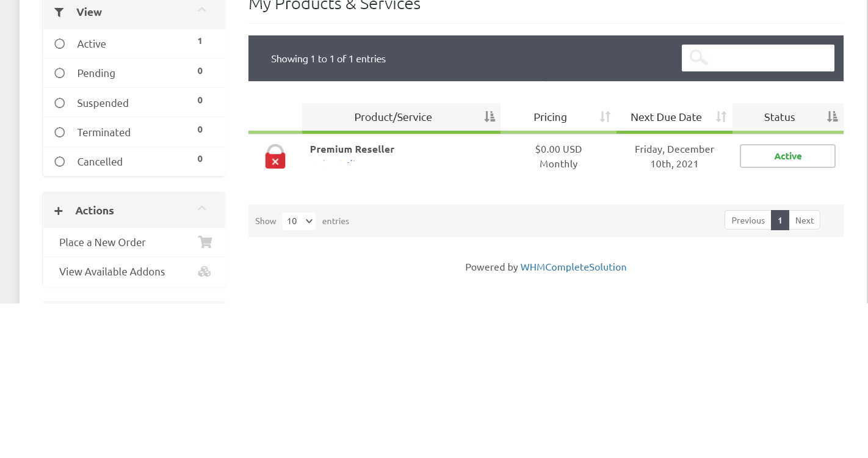Collapse the Actions panel chevron

point(202,208)
